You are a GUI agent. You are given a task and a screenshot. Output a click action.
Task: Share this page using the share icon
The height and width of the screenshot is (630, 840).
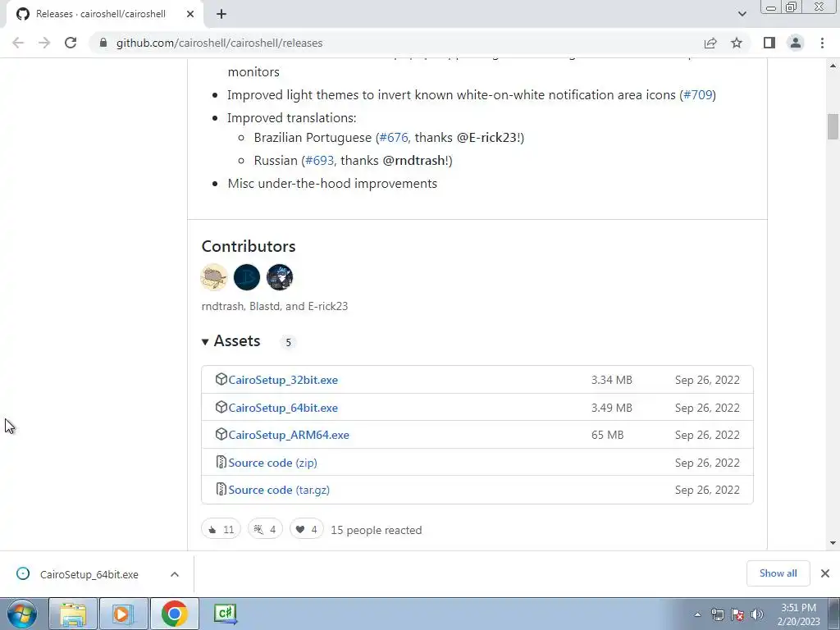tap(710, 43)
